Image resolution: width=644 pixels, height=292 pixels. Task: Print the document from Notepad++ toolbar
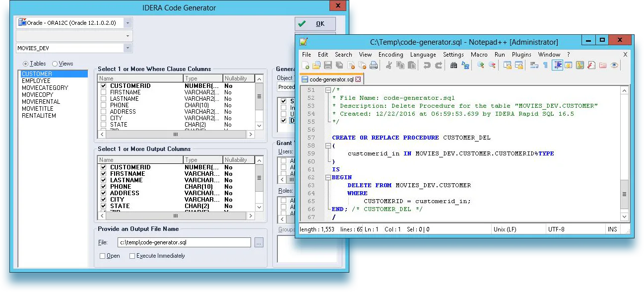click(x=374, y=65)
